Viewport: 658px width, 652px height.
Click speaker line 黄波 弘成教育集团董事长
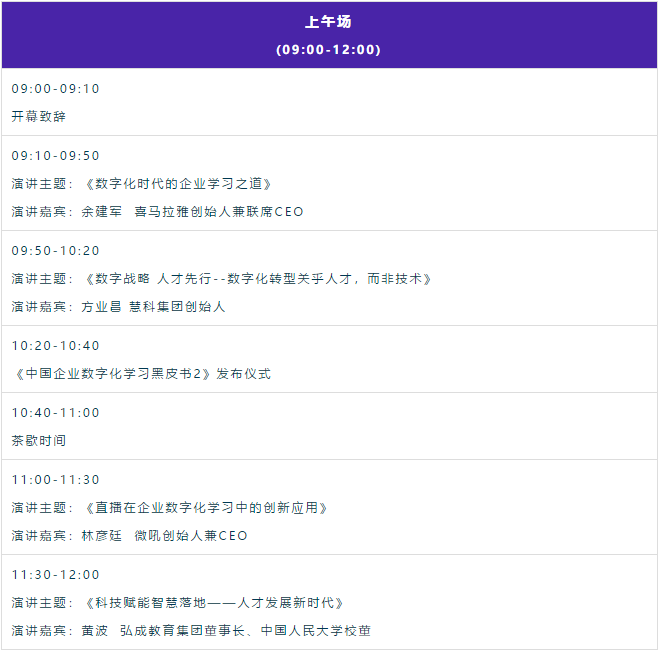192,631
